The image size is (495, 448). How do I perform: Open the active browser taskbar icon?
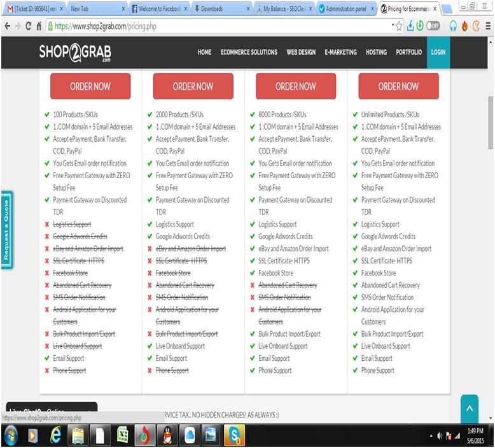[144, 435]
